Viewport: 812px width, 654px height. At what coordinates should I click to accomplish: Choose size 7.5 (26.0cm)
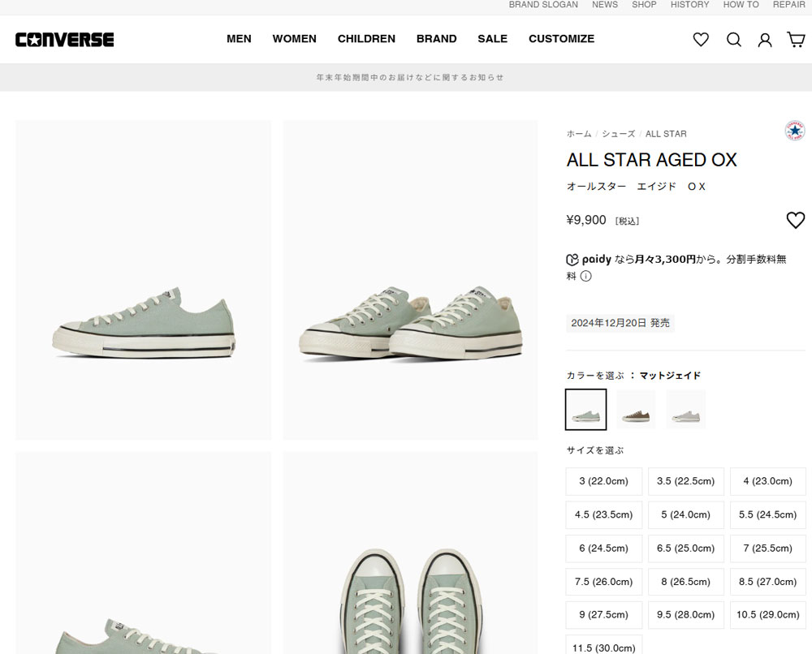coord(604,582)
